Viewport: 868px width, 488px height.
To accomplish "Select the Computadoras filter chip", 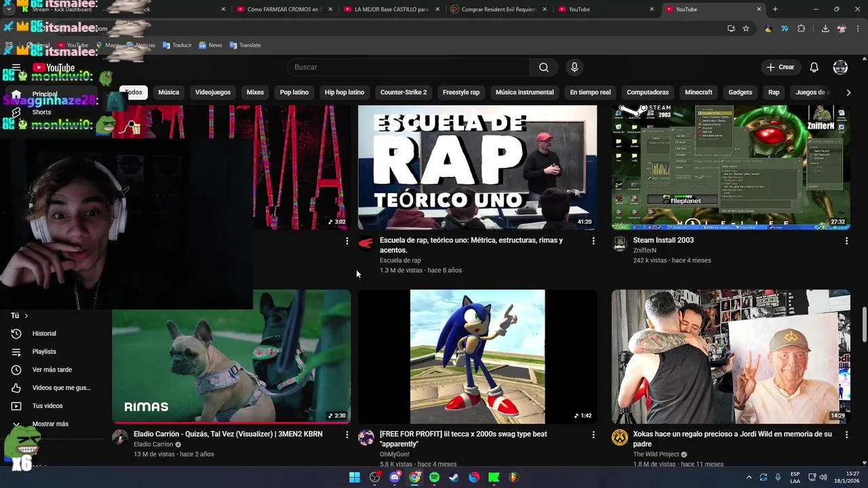I will 648,92.
